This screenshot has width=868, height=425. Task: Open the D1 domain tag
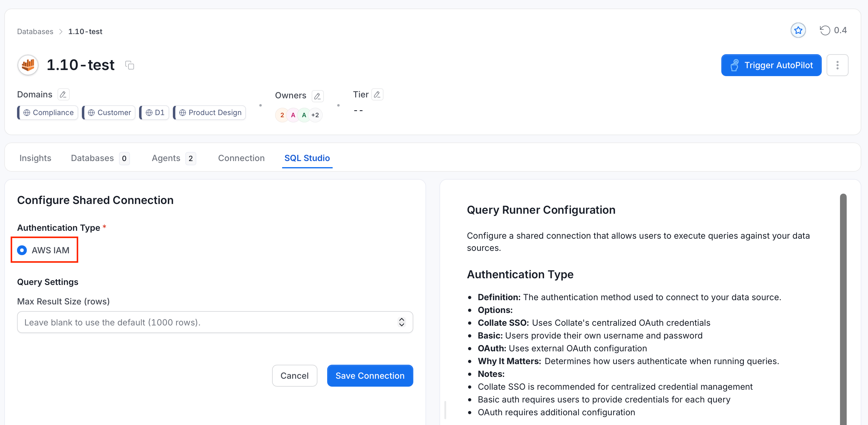154,113
